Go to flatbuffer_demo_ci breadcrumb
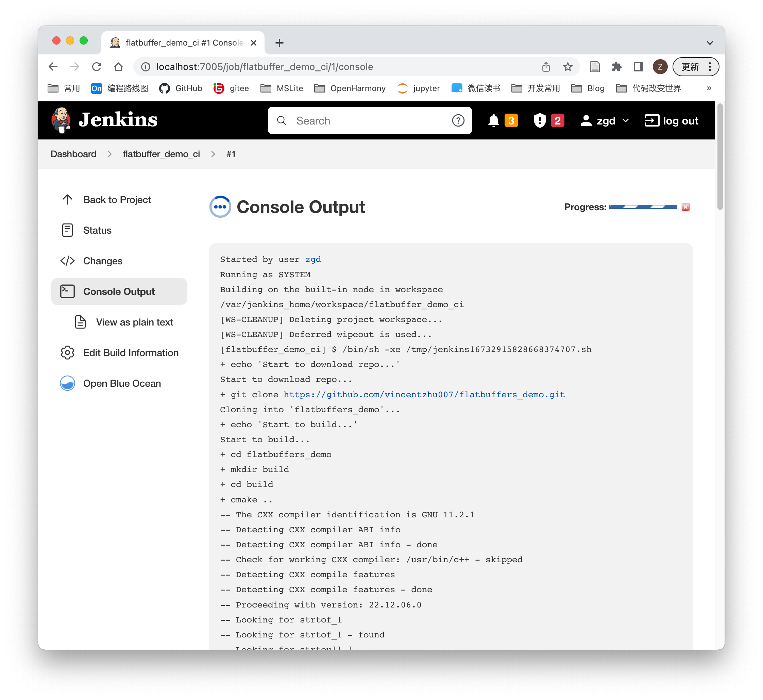Image resolution: width=763 pixels, height=700 pixels. 161,154
